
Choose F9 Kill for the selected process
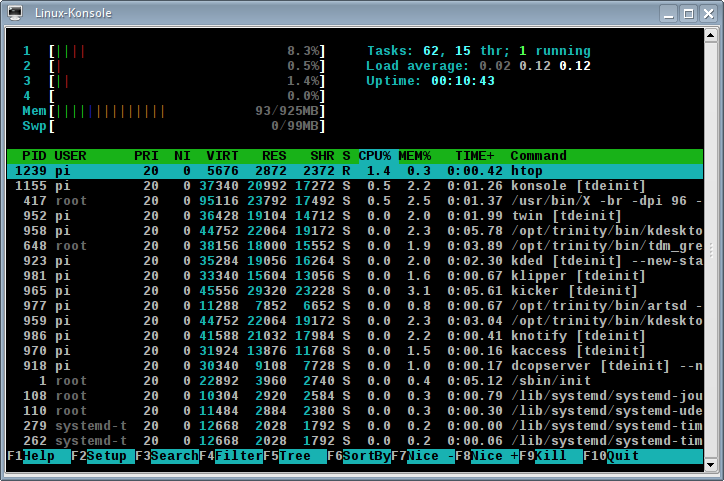550,456
